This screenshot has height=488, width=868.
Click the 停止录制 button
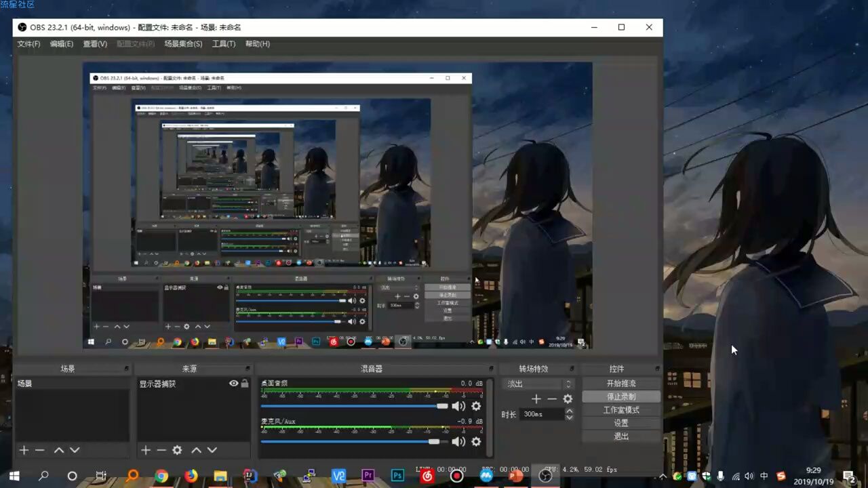click(x=621, y=396)
